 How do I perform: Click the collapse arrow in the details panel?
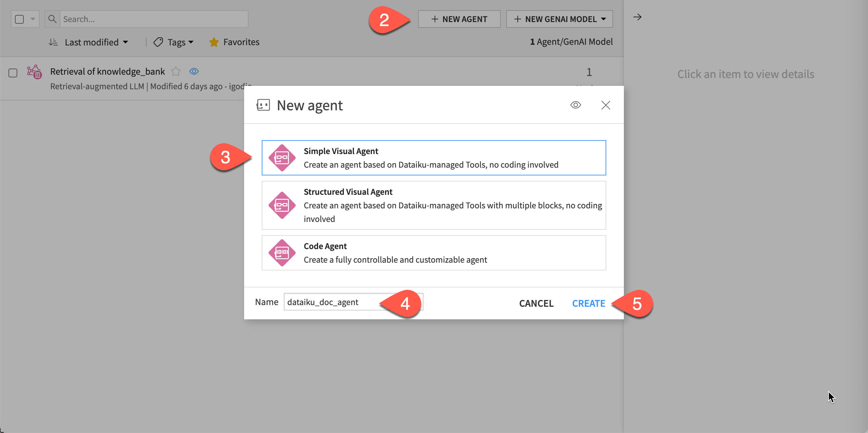(637, 17)
